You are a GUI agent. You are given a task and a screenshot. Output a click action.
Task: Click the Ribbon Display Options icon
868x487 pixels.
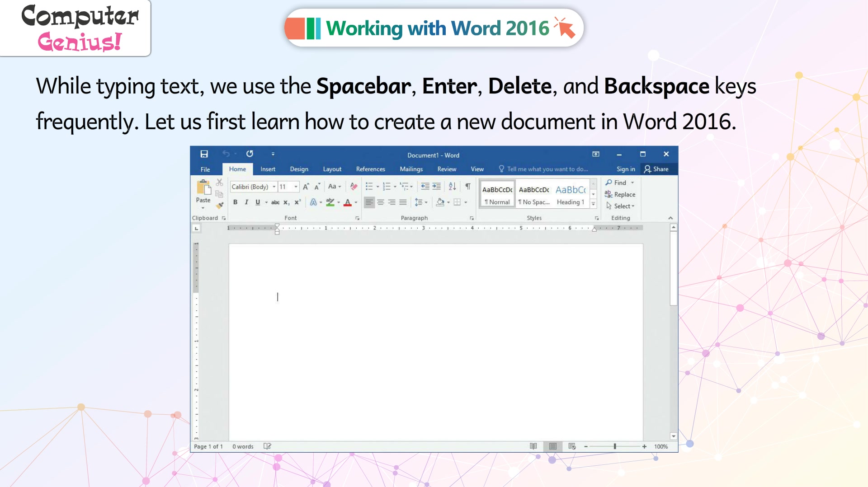(596, 154)
